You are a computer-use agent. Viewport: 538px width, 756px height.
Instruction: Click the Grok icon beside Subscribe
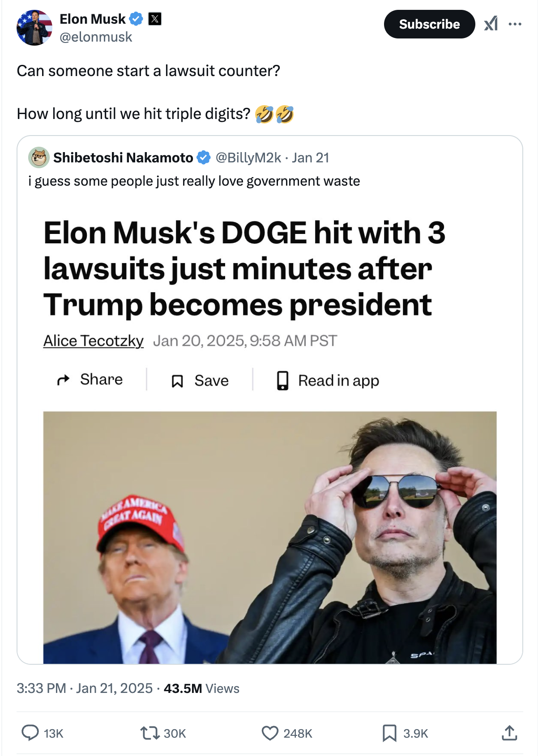[491, 24]
